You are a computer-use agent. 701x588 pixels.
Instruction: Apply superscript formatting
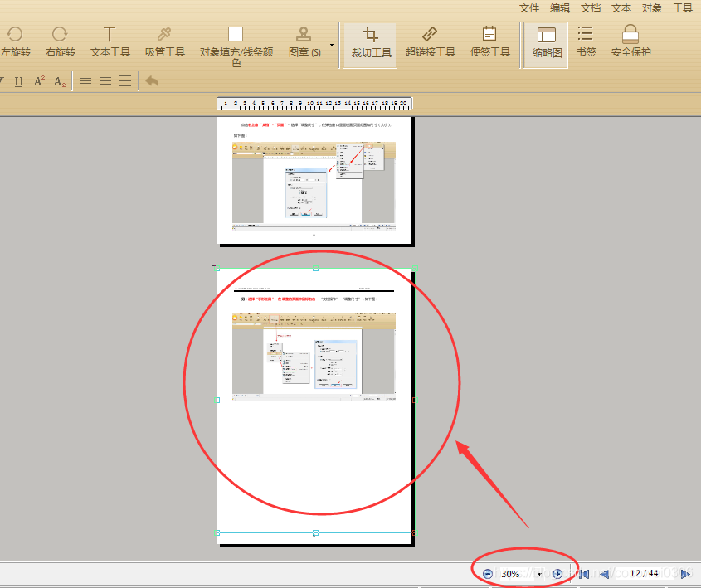[x=39, y=81]
